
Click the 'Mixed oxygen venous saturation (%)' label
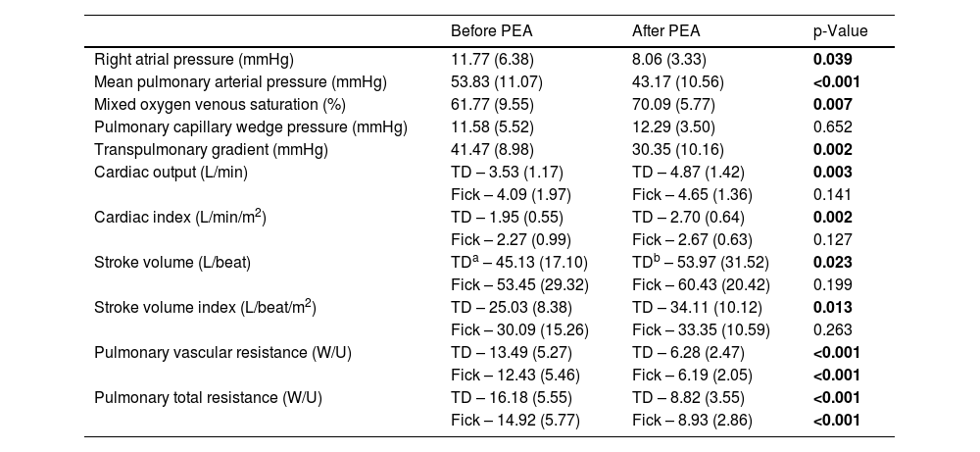click(x=219, y=104)
